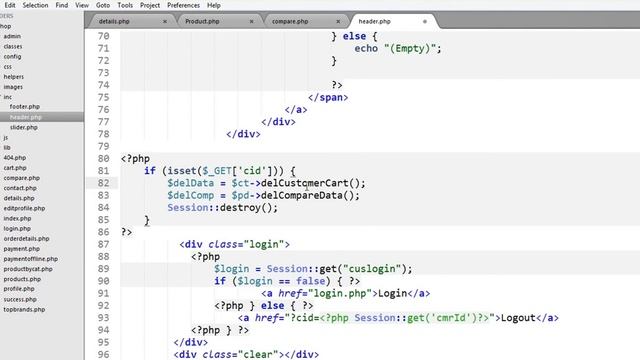
Task: Open the Goto menu
Action: click(103, 5)
